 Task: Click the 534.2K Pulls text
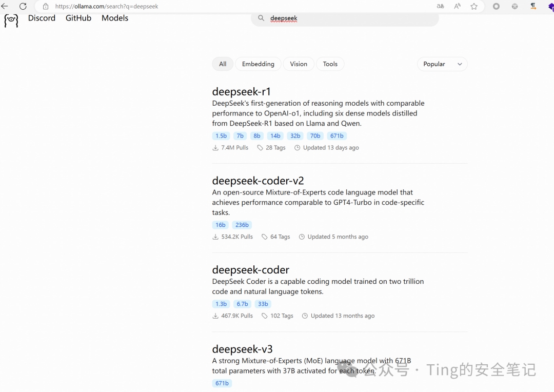[237, 237]
